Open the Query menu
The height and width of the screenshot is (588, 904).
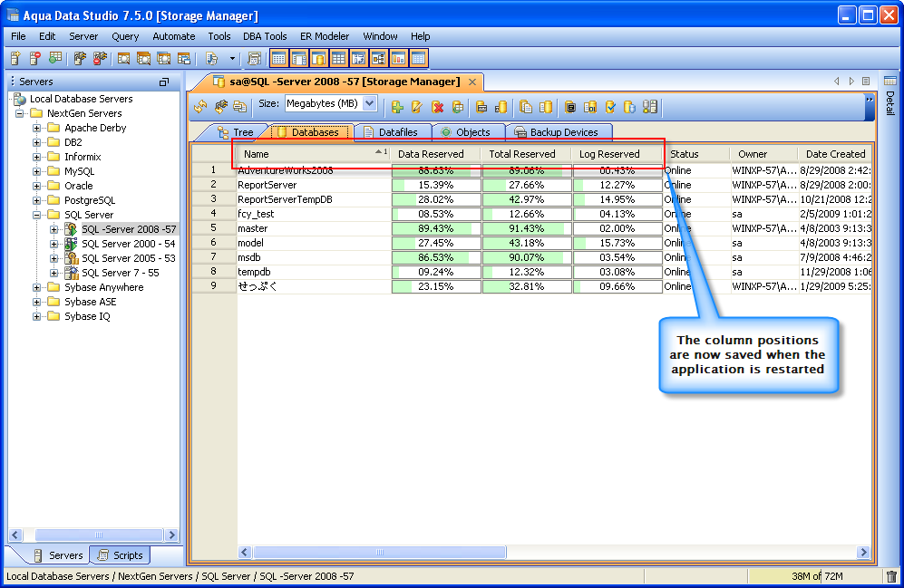(125, 36)
